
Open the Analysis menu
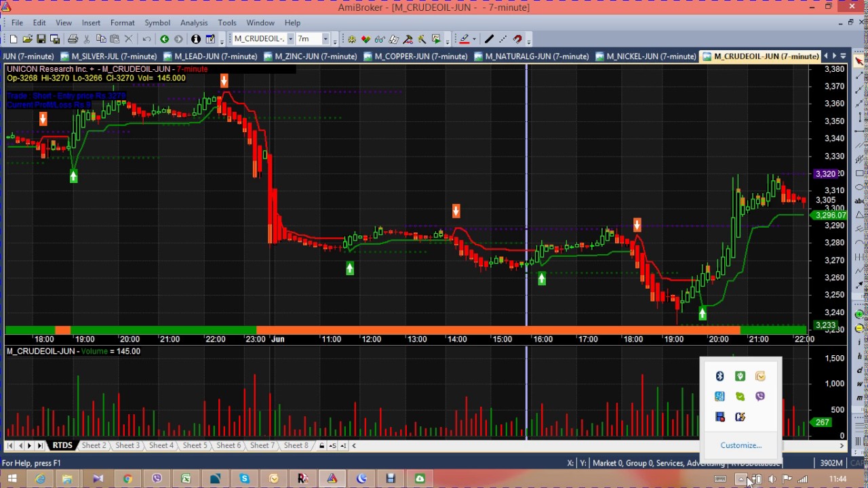coord(194,22)
